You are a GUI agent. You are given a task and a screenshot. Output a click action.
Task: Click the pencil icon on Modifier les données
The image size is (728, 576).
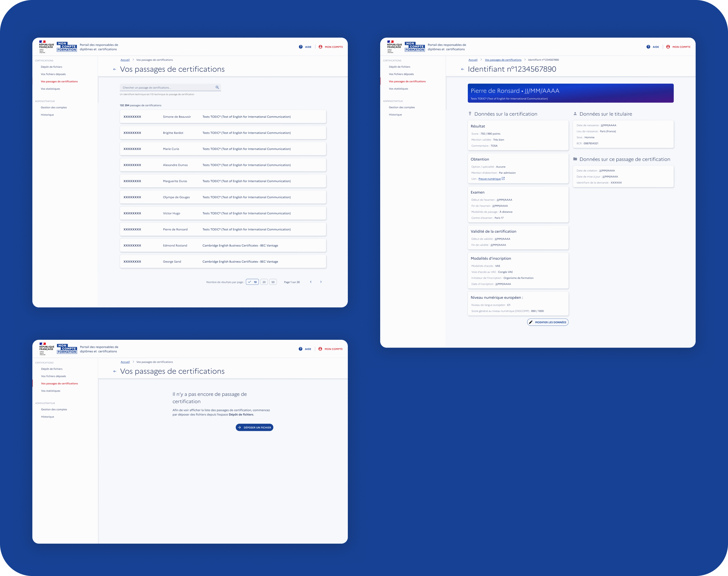(531, 322)
